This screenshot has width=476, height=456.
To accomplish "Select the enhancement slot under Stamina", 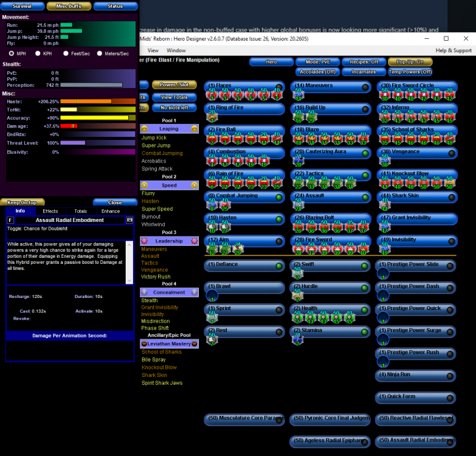I will 297,340.
